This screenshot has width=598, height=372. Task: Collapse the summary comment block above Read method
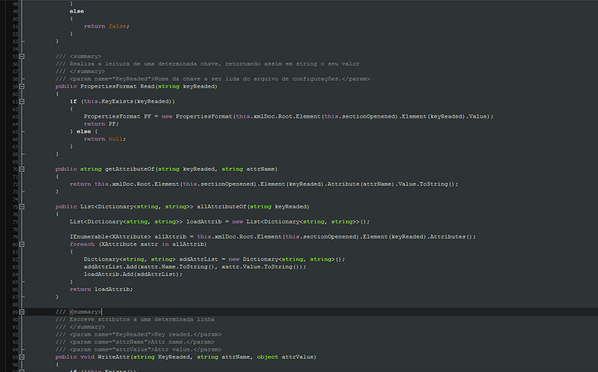pos(22,56)
